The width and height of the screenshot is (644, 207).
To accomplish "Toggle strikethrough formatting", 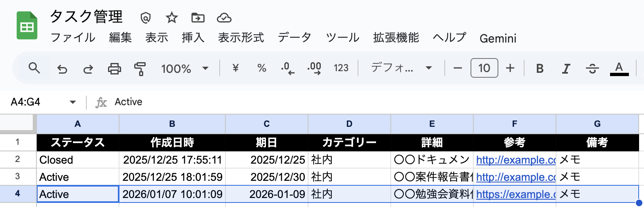I will 592,68.
